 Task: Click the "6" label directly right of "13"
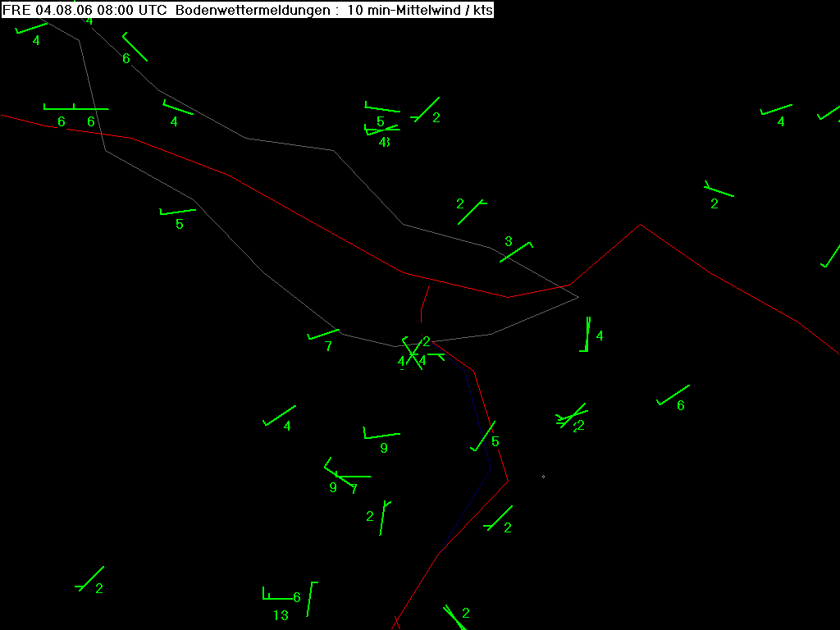[x=297, y=597]
